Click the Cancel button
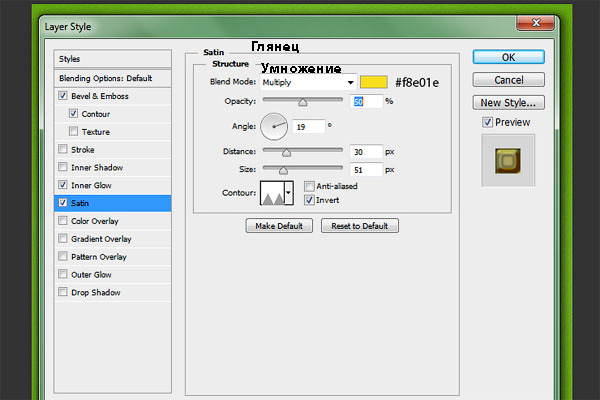This screenshot has width=600, height=400. [509, 80]
